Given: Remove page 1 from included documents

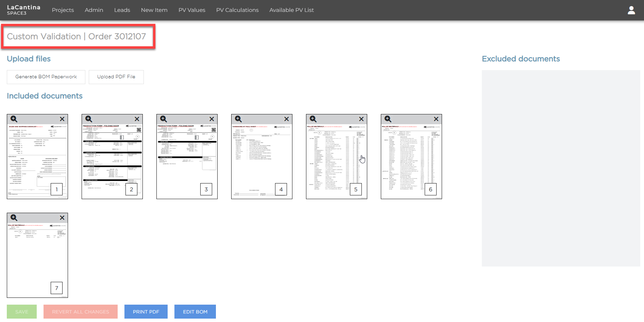Looking at the screenshot, I should tap(62, 119).
